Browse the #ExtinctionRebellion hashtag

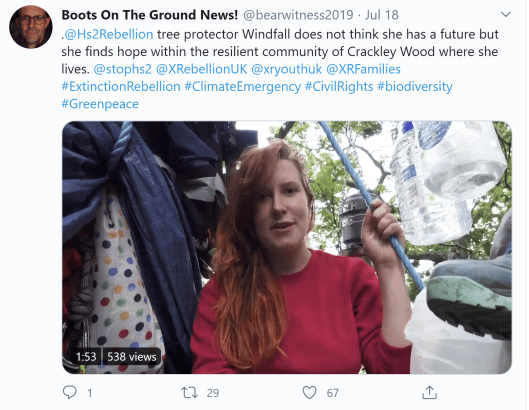click(x=121, y=86)
